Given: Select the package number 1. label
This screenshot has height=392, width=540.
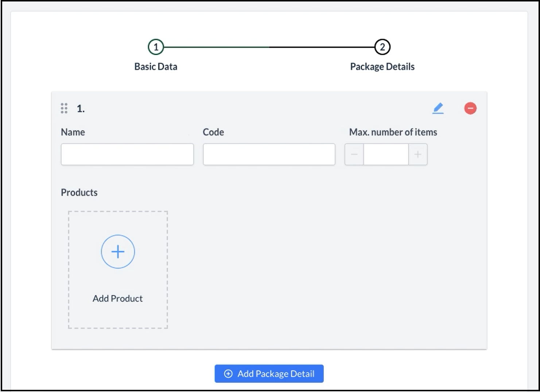Looking at the screenshot, I should coord(81,109).
